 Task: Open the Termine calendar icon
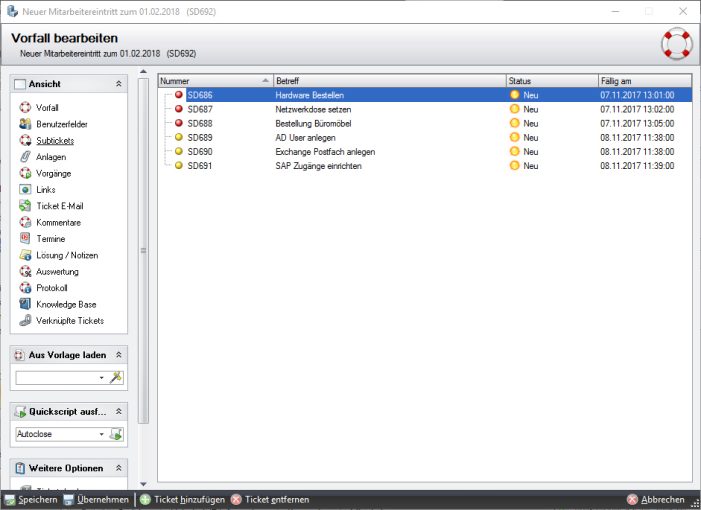(x=25, y=239)
